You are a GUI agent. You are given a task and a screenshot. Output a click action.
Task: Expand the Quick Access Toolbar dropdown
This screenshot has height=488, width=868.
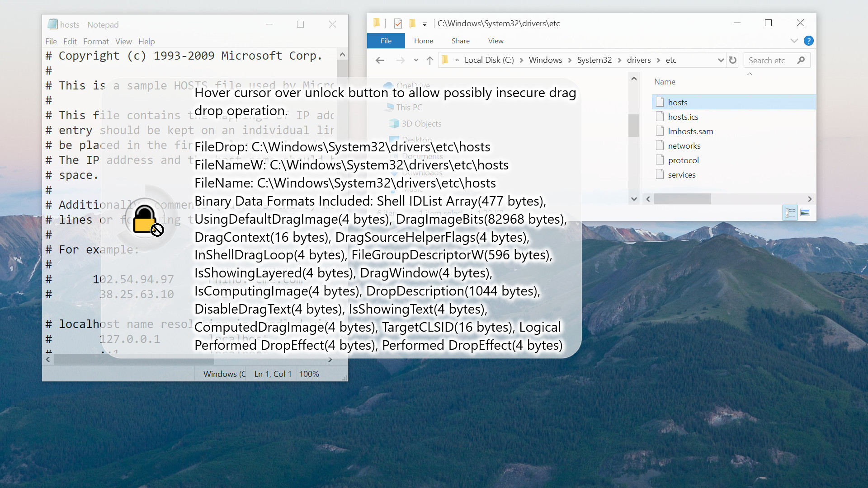click(x=425, y=23)
